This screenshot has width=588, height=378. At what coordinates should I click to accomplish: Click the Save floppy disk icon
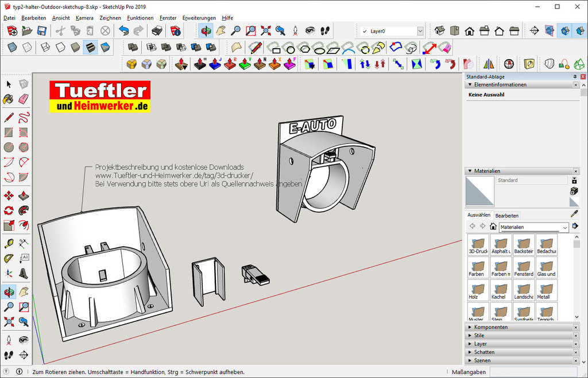41,31
